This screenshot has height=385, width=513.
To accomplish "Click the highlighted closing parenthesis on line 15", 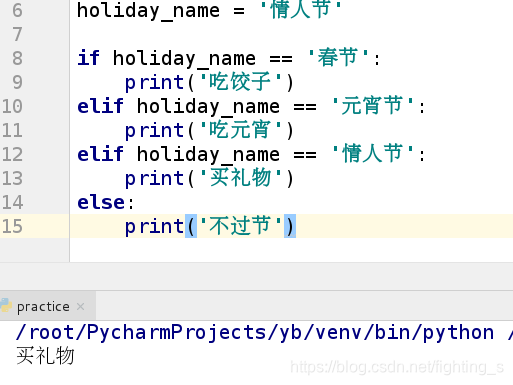I will click(290, 226).
